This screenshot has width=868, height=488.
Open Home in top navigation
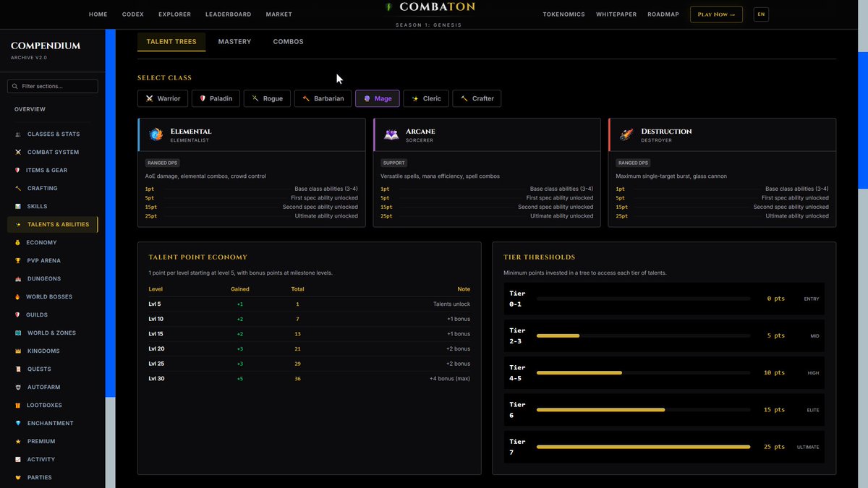tap(98, 14)
